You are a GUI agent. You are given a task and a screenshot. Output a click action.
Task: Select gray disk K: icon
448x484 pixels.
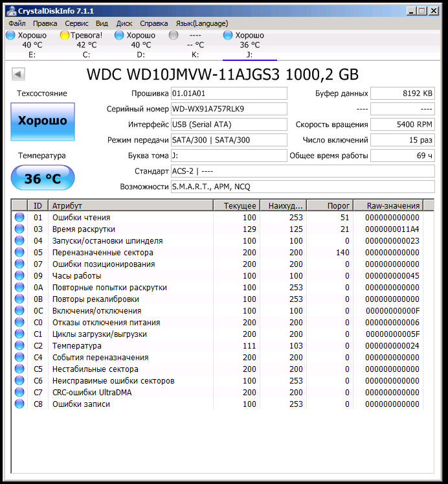[174, 35]
